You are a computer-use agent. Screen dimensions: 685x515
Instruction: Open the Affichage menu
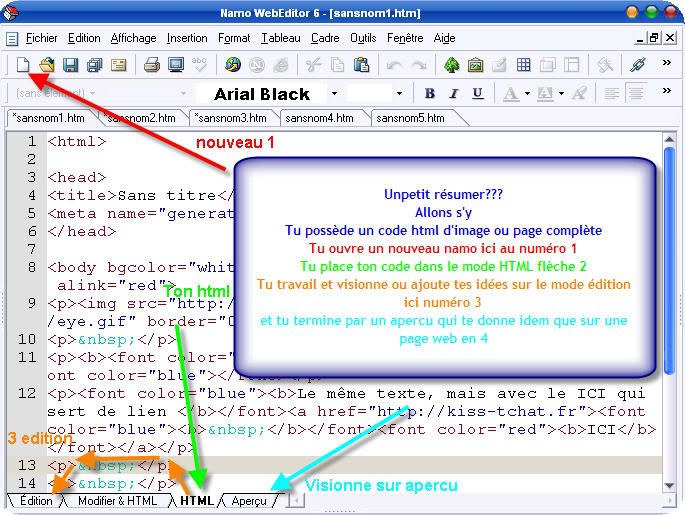[133, 38]
